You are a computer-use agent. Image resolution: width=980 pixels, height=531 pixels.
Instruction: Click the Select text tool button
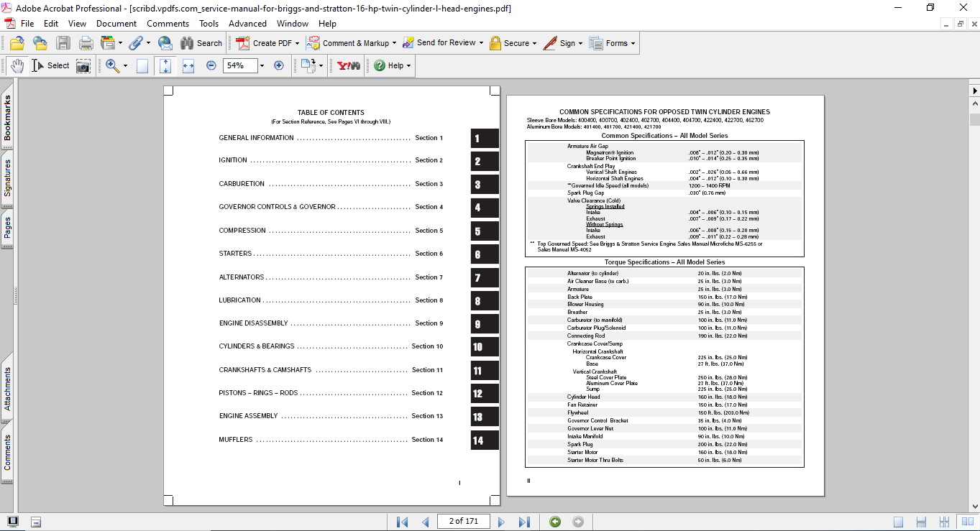[50, 66]
